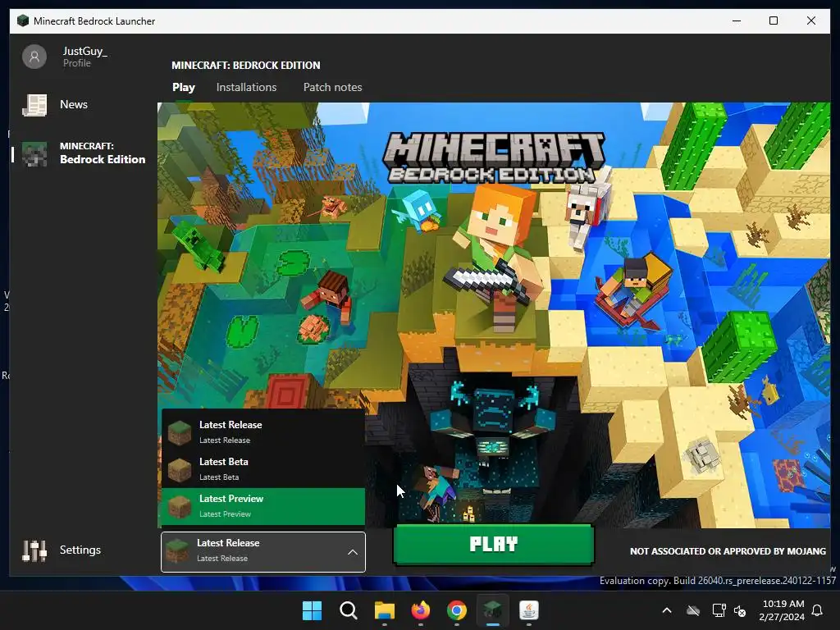The width and height of the screenshot is (840, 630).
Task: Switch to the Patch notes tab
Action: point(333,87)
